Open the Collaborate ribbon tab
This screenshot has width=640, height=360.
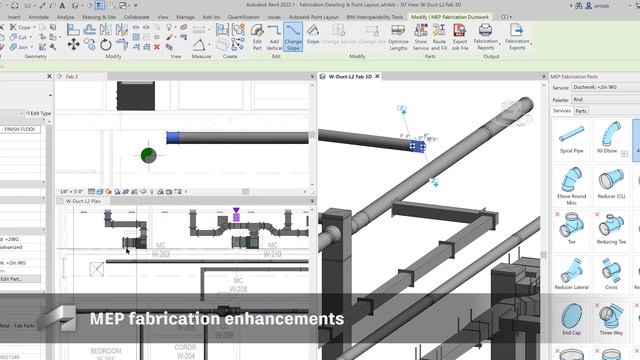pos(136,17)
